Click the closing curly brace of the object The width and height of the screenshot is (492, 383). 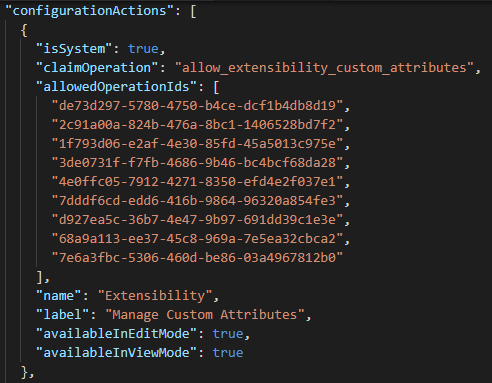tap(24, 372)
